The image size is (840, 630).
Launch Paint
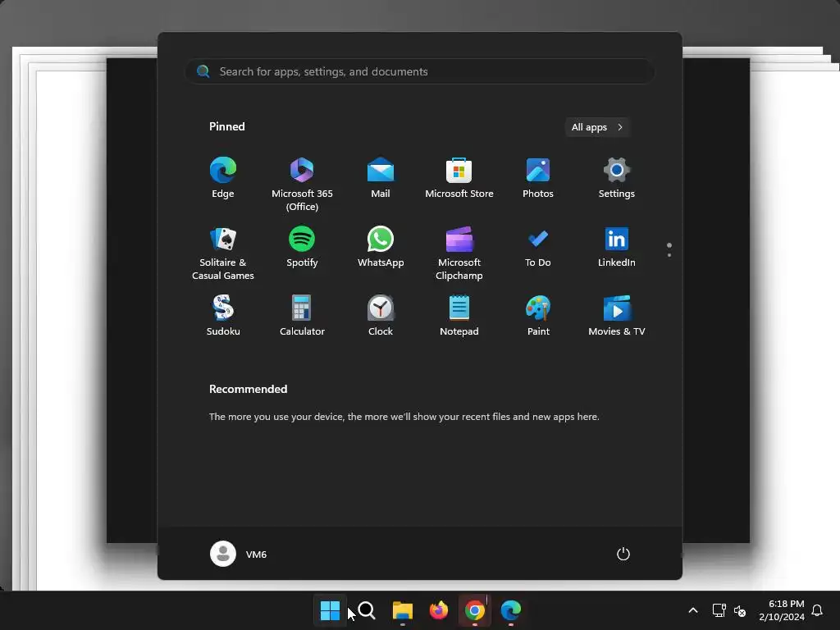[x=538, y=316]
